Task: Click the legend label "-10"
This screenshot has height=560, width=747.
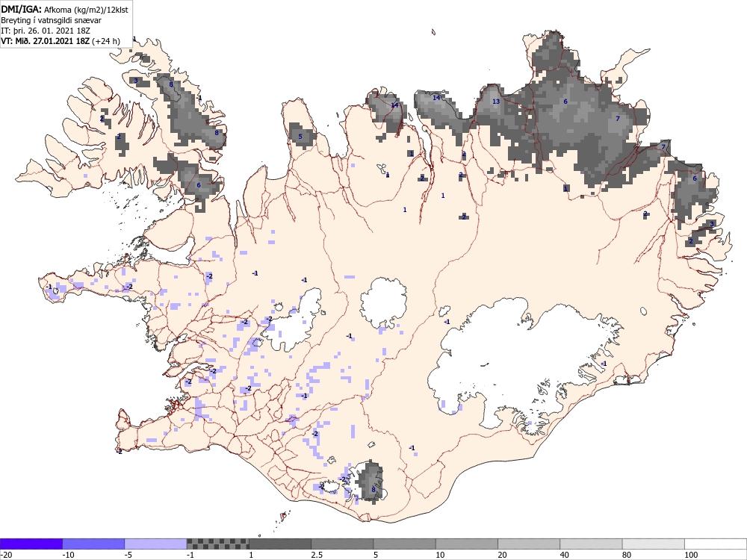Action: coord(69,555)
